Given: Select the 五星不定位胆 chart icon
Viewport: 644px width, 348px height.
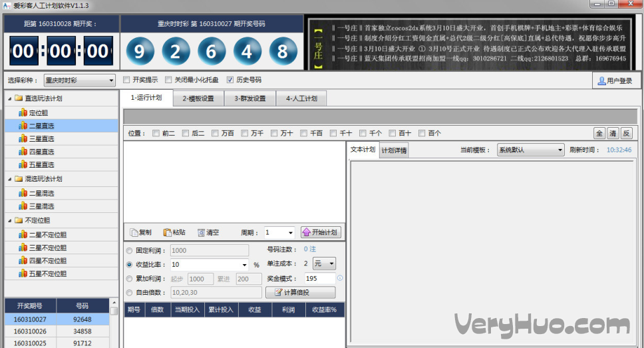Looking at the screenshot, I should point(23,273).
